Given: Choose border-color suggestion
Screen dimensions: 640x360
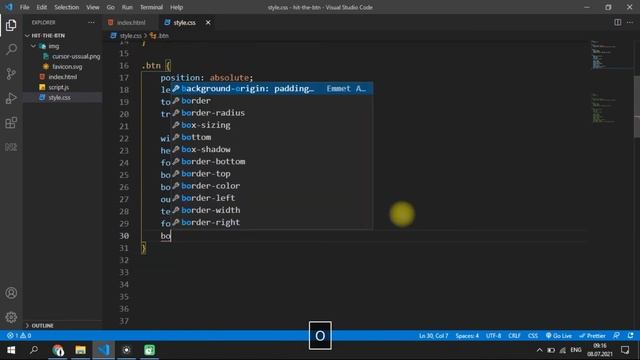Looking at the screenshot, I should point(271,186).
